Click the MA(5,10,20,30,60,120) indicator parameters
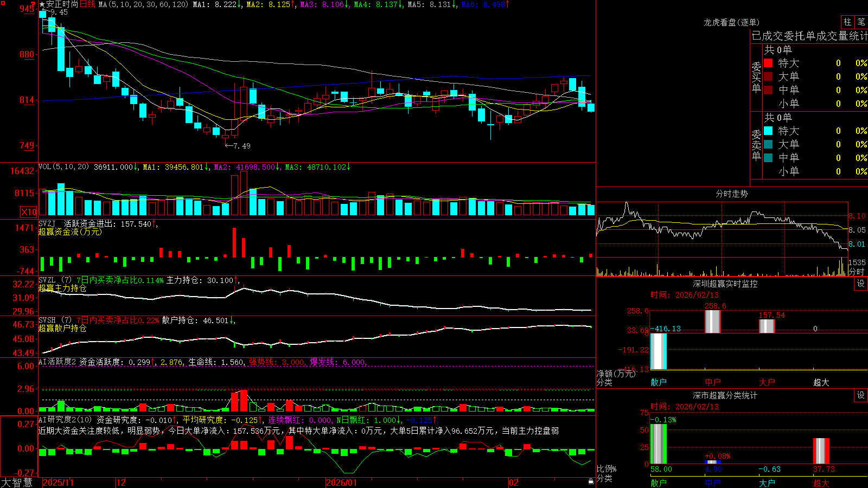Image resolution: width=868 pixels, height=488 pixels. (143, 4)
